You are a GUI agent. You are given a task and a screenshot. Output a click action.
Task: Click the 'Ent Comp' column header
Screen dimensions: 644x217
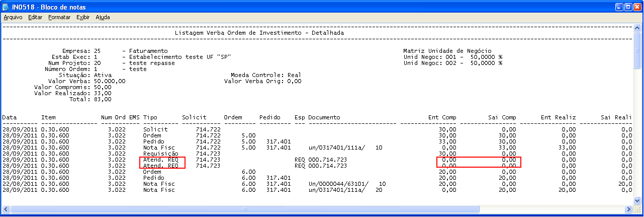[442, 117]
